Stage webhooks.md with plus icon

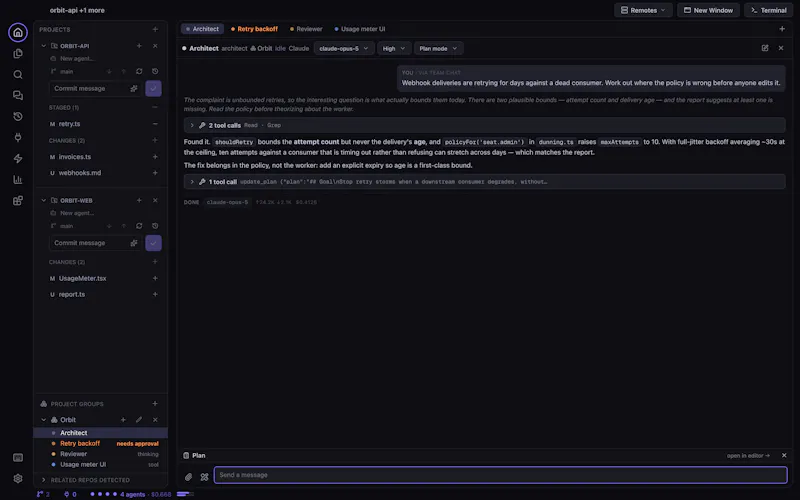[x=155, y=173]
